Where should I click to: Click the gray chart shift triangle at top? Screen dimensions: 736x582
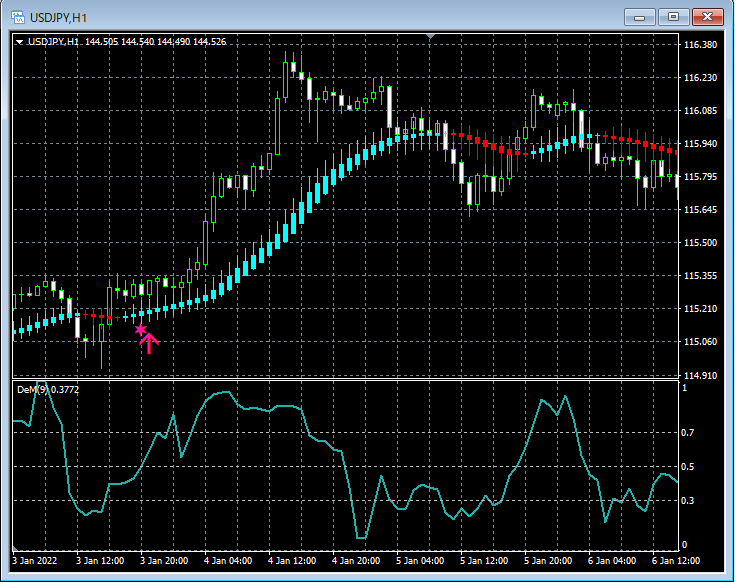coord(430,37)
